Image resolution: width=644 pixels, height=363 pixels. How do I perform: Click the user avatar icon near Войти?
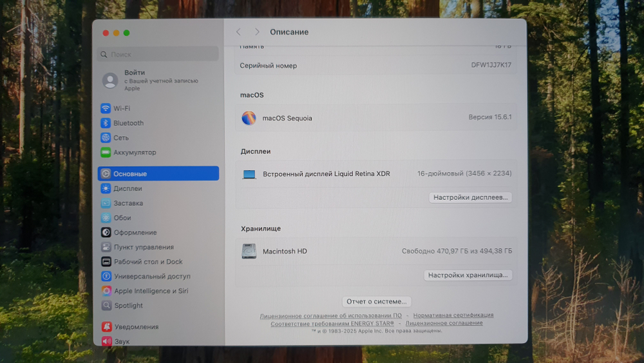pyautogui.click(x=110, y=80)
